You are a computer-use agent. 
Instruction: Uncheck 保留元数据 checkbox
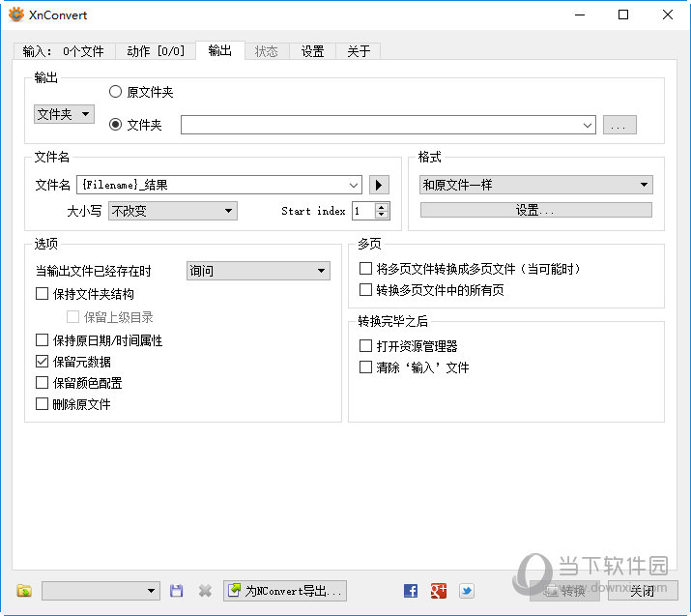point(42,361)
